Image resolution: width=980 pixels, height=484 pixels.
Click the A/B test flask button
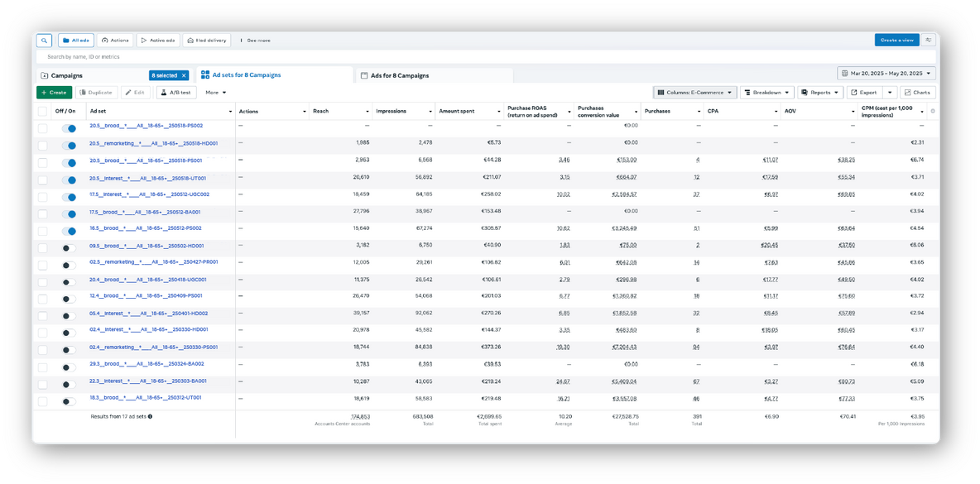click(x=175, y=93)
